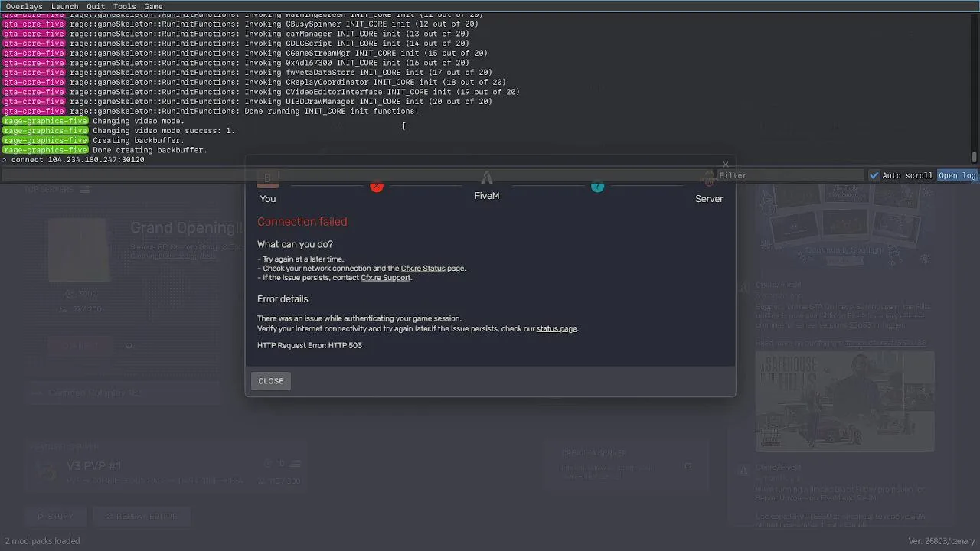Open the Launch menu
This screenshot has height=551, width=980.
(x=65, y=6)
